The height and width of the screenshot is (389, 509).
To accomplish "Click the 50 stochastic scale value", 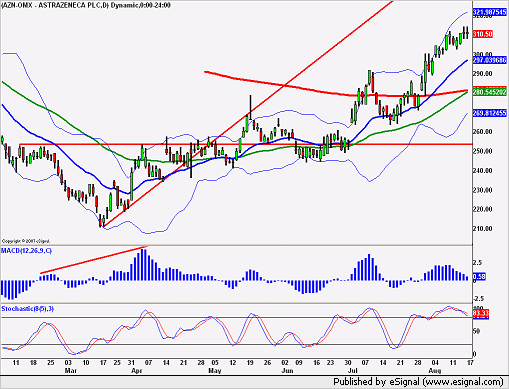I will pos(477,331).
